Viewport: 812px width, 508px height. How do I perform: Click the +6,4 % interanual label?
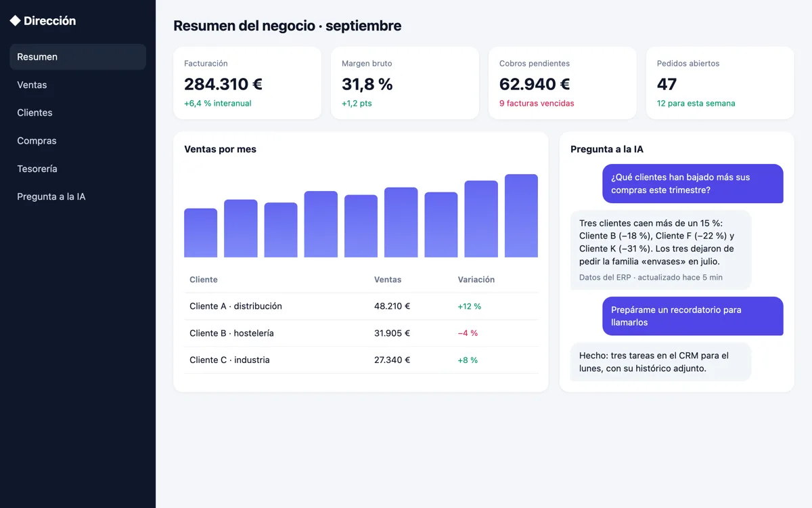218,104
